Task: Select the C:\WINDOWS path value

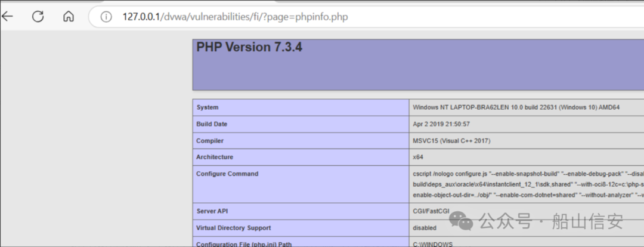Action: point(432,244)
